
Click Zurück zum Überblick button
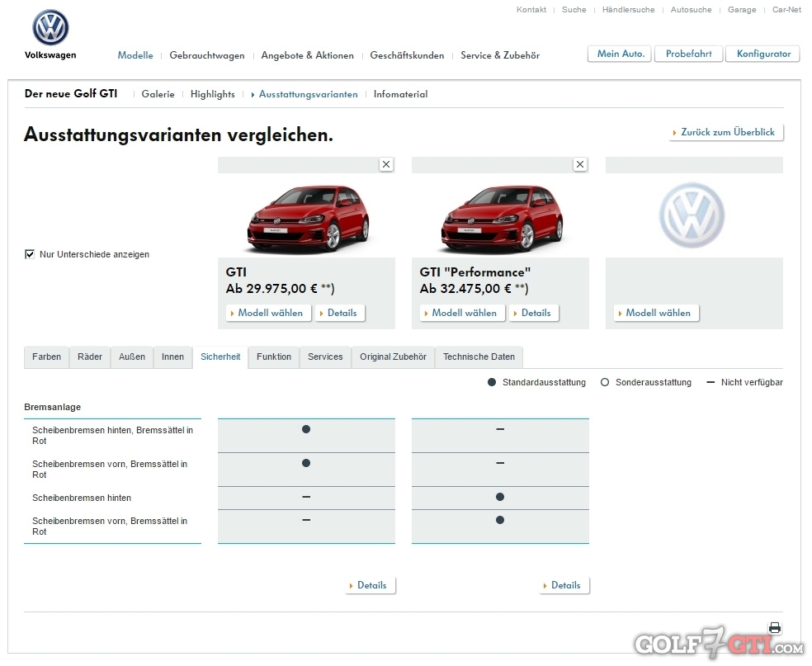pos(726,133)
